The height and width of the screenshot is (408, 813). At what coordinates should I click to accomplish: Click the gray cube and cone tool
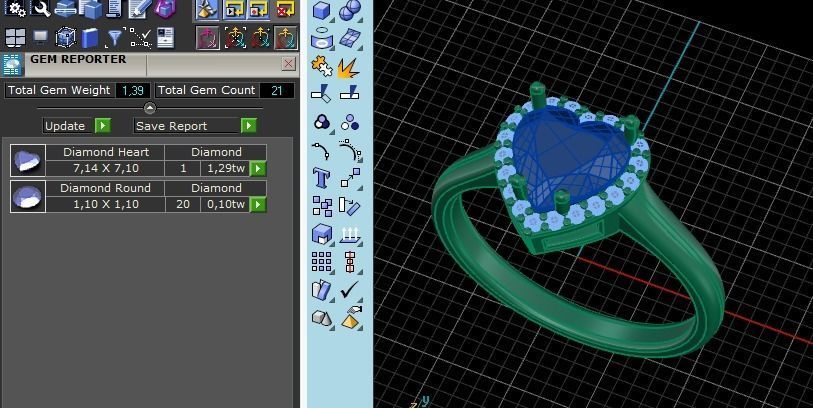click(321, 317)
